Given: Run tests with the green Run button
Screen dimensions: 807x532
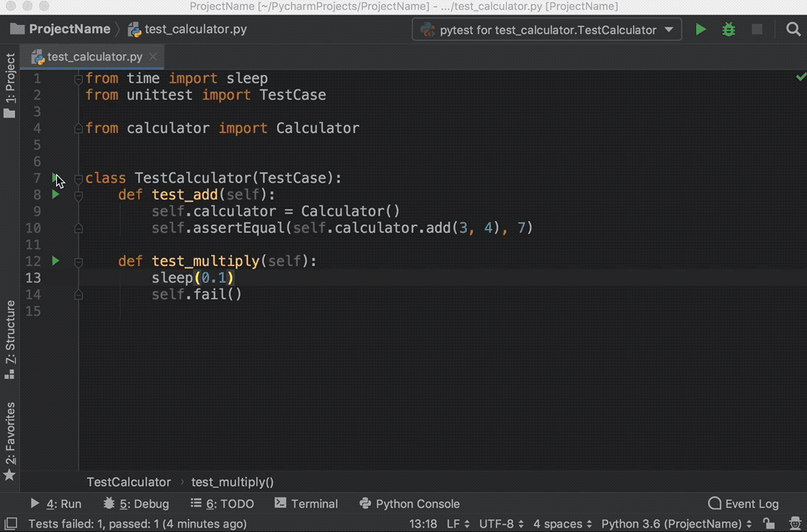Looking at the screenshot, I should coord(700,29).
